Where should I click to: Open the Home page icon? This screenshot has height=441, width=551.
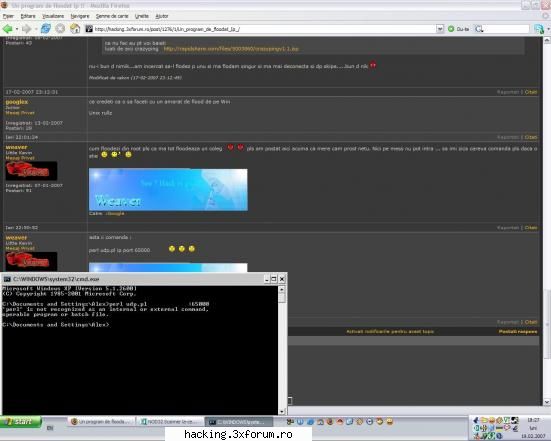(75, 29)
